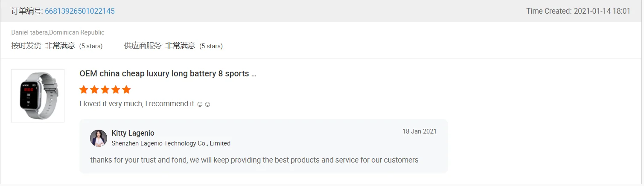Screen dimensions: 644x186
Task: Click the 供应商服务 rating label
Action: coord(143,46)
